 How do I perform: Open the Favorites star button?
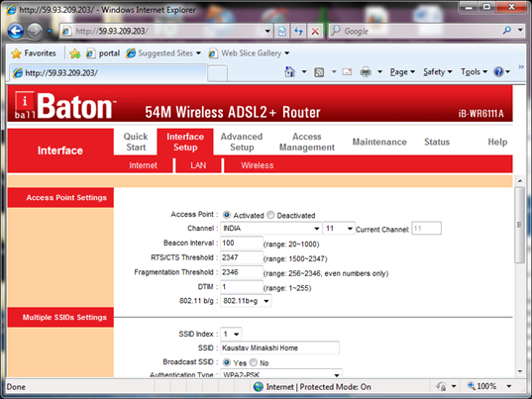[x=34, y=53]
